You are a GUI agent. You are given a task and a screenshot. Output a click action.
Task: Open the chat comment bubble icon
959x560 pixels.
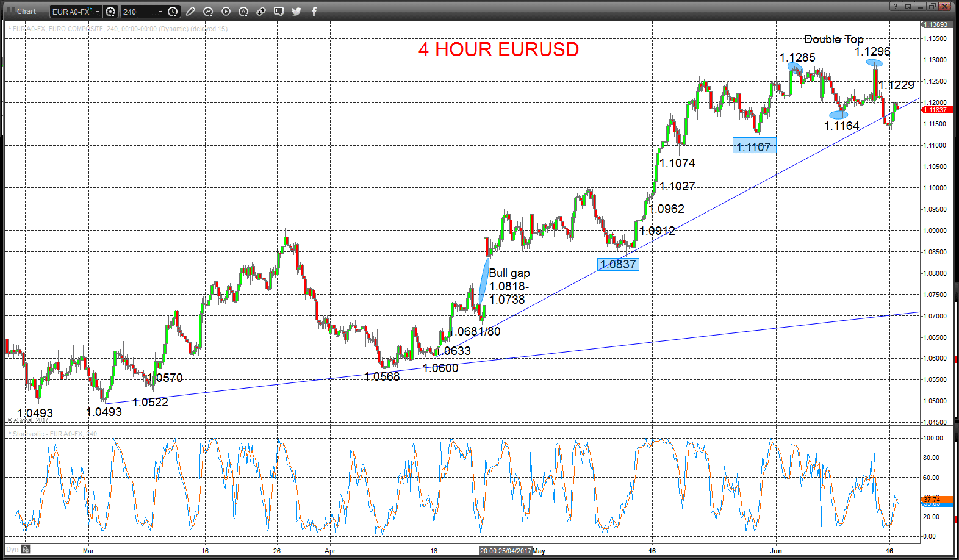[279, 11]
